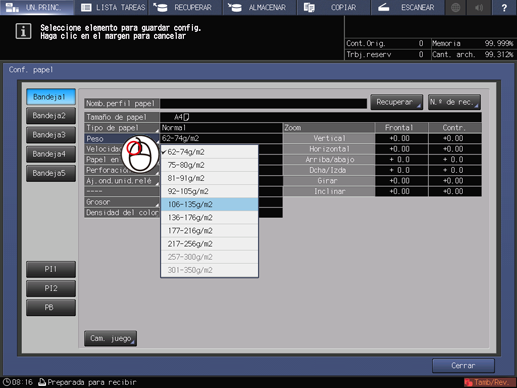Click the N.º de rec. button
Screen dimensions: 517x388
(454, 102)
